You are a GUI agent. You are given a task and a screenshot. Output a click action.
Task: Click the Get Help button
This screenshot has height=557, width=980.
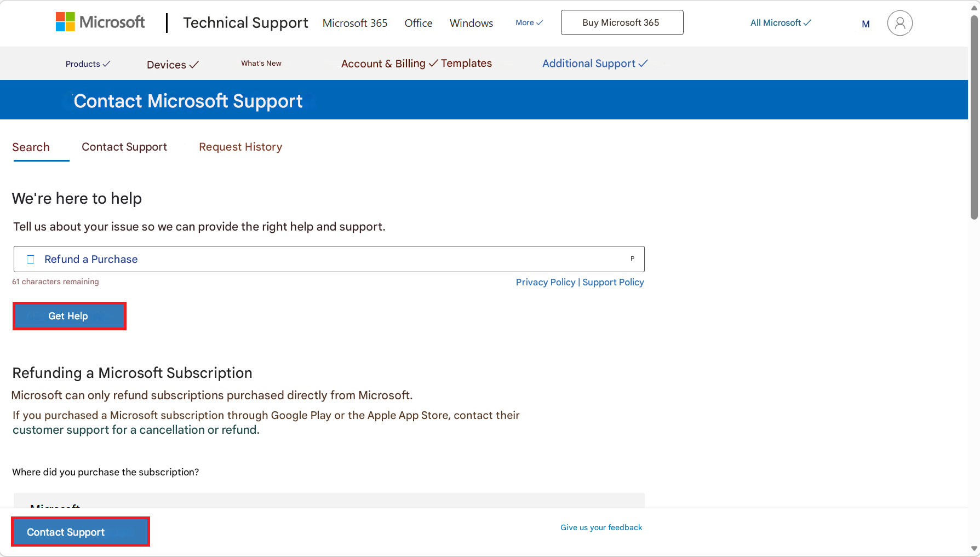pos(69,315)
